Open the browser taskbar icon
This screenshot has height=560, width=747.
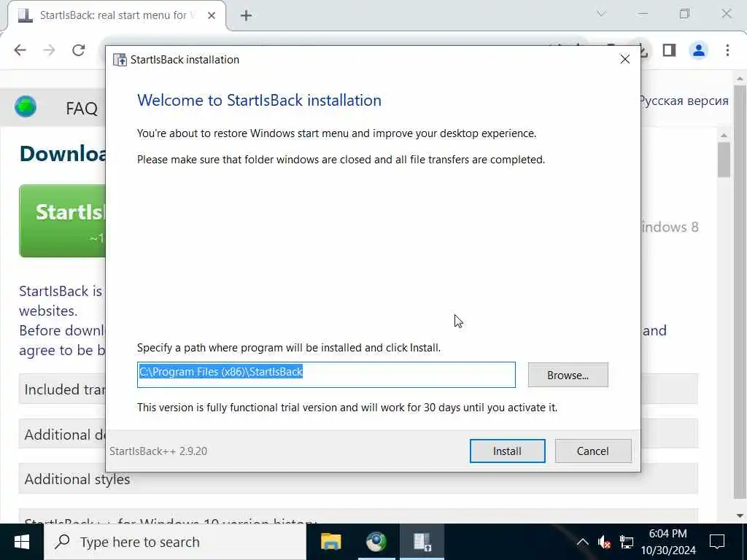pos(376,542)
